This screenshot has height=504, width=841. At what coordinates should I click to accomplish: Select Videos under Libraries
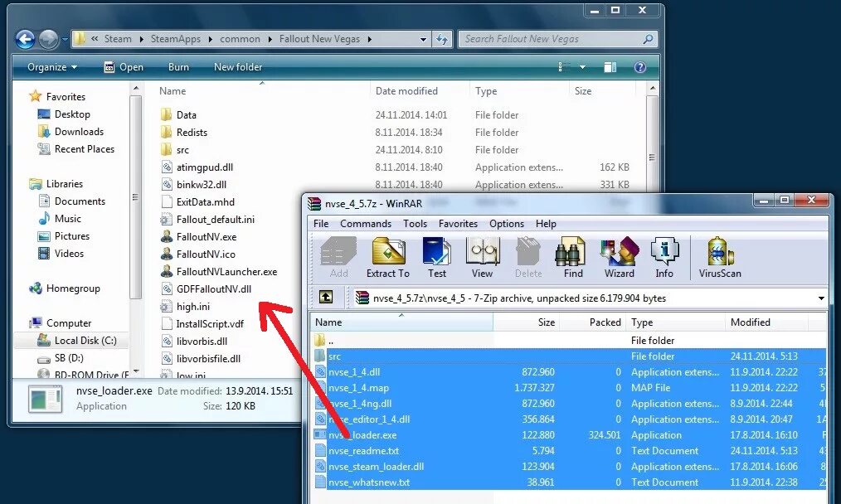(61, 254)
